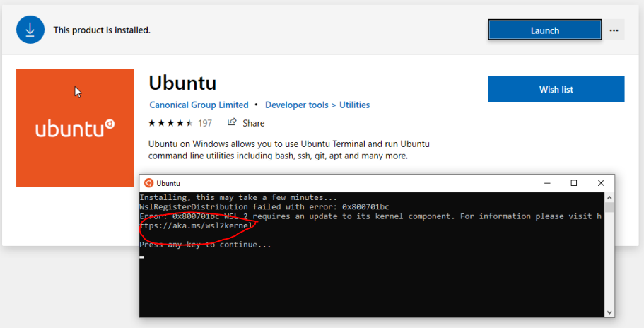Close the Ubuntu terminal window
The width and height of the screenshot is (644, 328).
601,183
